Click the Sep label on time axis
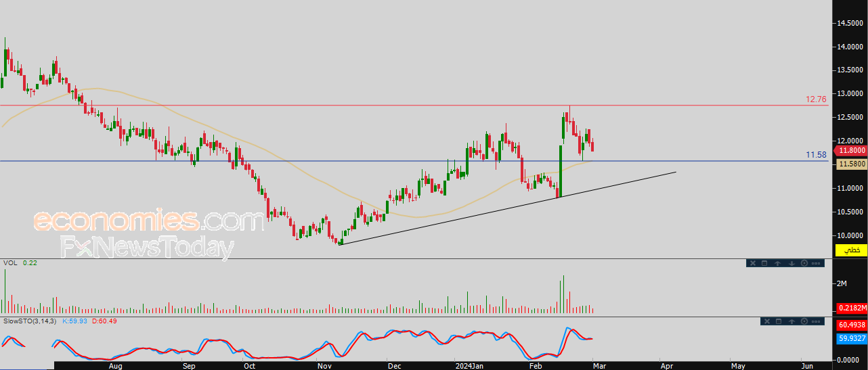This screenshot has height=370, width=868. pos(189,366)
